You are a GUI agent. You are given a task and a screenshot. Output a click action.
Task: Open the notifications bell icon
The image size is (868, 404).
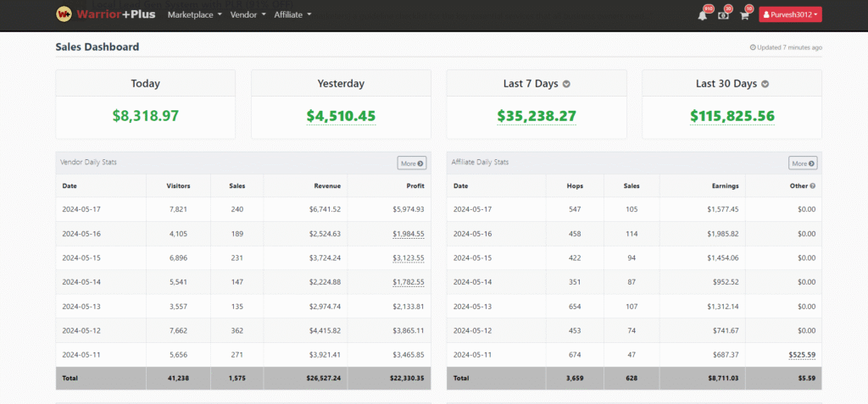pyautogui.click(x=702, y=15)
